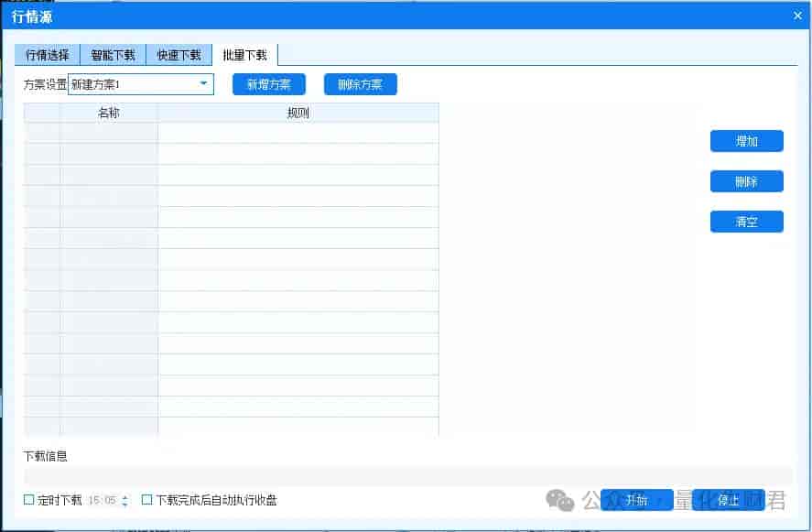Click the 增加 button
The height and width of the screenshot is (532, 812).
click(746, 141)
